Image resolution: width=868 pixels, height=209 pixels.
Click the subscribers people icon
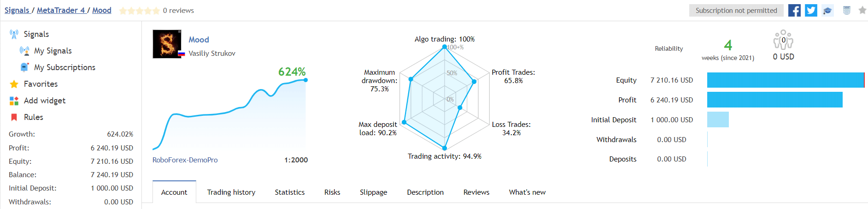tap(783, 40)
